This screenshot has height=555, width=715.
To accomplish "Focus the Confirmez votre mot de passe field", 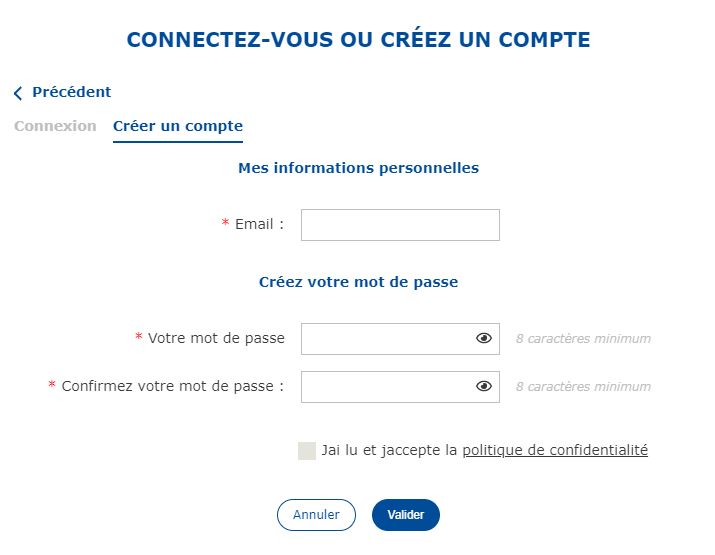I will click(385, 387).
